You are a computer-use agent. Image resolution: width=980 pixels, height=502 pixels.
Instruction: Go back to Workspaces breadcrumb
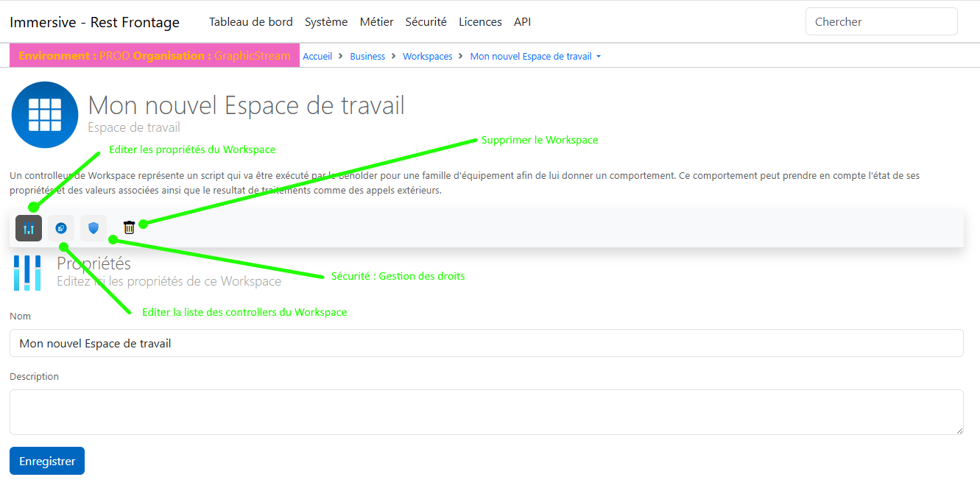coord(427,57)
